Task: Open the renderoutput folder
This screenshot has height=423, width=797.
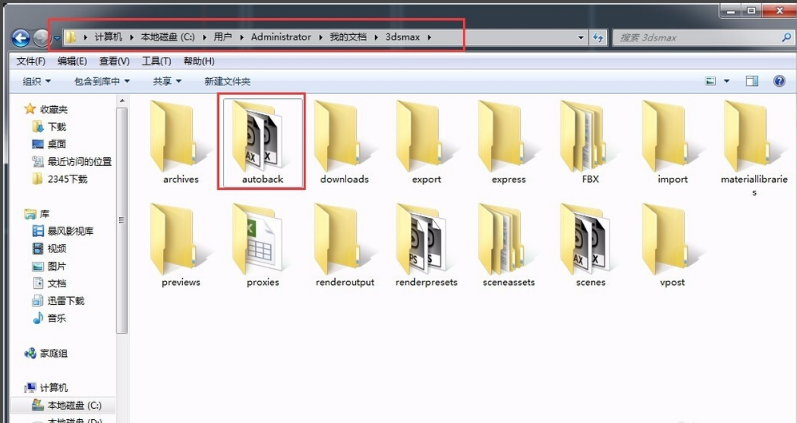Action: pos(344,246)
